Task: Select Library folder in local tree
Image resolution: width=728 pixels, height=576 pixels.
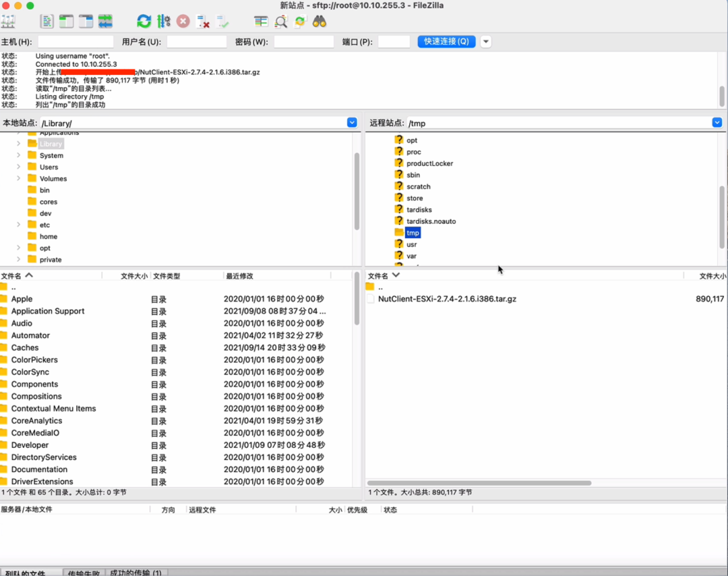Action: pyautogui.click(x=51, y=144)
